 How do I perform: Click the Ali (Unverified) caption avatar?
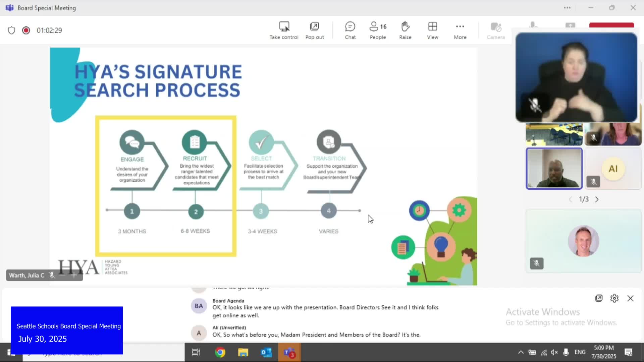pyautogui.click(x=199, y=333)
